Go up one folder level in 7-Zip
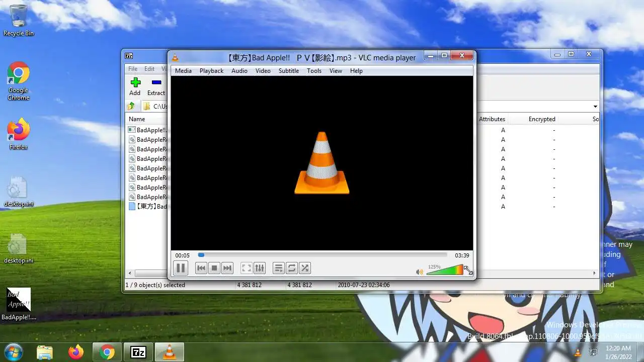The height and width of the screenshot is (362, 644). click(x=131, y=106)
